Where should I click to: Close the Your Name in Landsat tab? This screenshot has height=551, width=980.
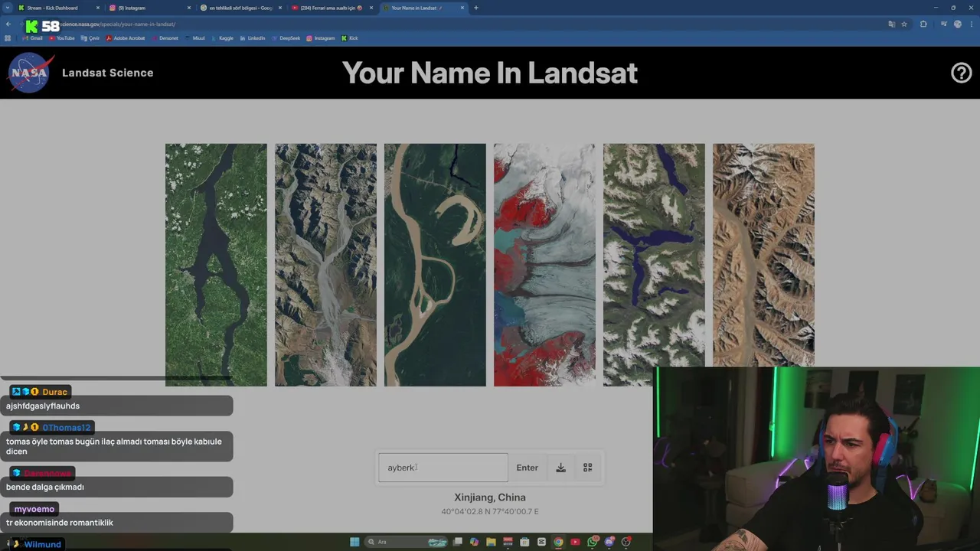click(x=462, y=8)
